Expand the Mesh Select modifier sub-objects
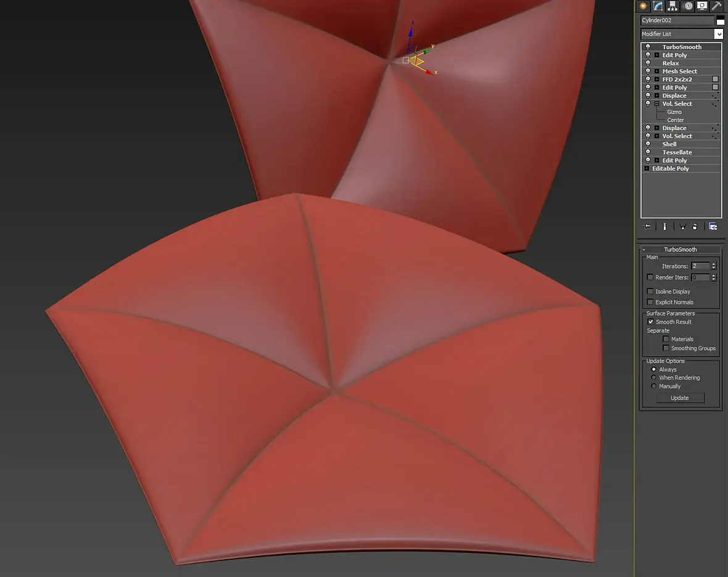 657,71
